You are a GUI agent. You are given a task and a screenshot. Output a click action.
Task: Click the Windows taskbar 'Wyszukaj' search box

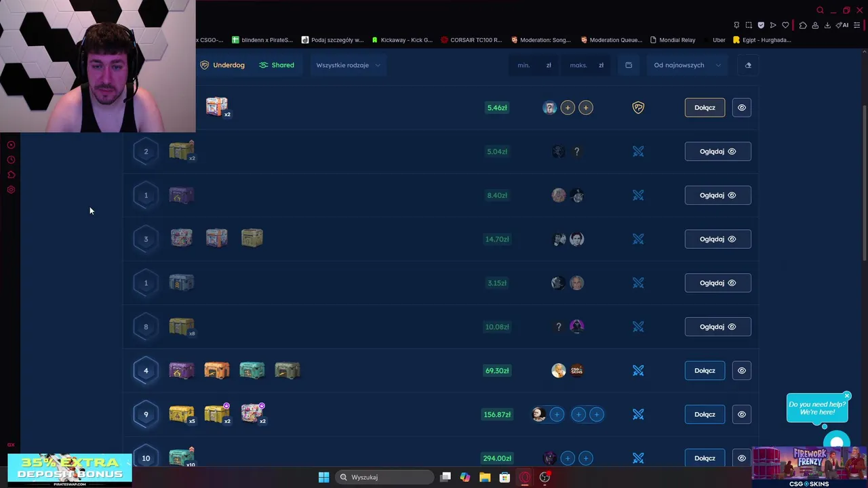pyautogui.click(x=385, y=477)
